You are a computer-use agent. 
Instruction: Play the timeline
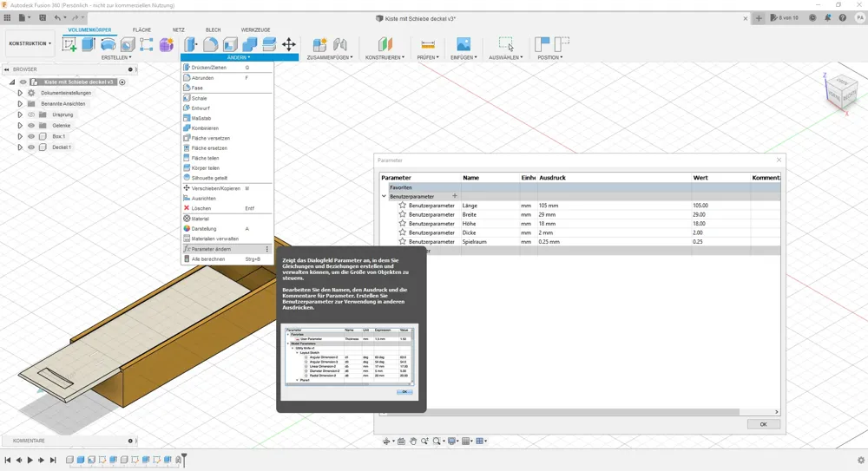pyautogui.click(x=30, y=460)
